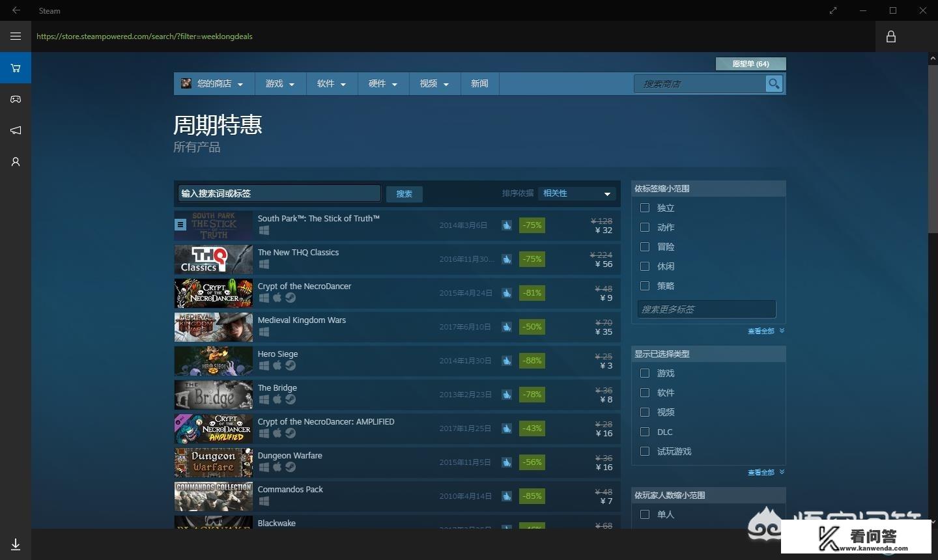
Task: Click Windows platform icon under South Park
Action: 264,231
